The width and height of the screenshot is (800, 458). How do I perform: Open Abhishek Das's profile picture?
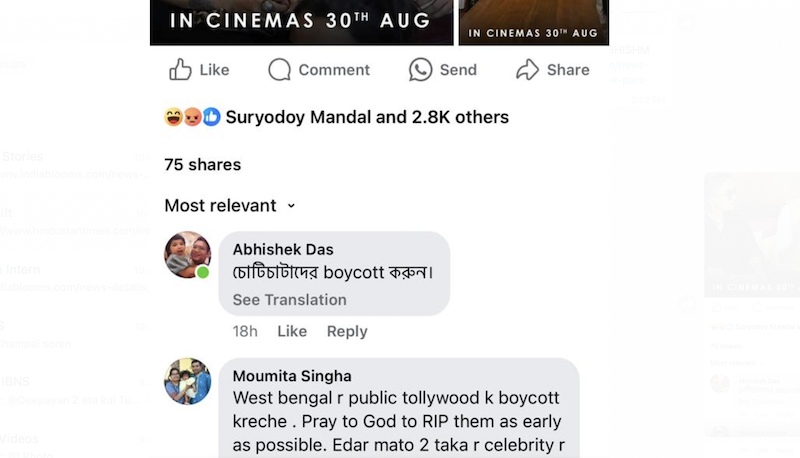tap(187, 255)
